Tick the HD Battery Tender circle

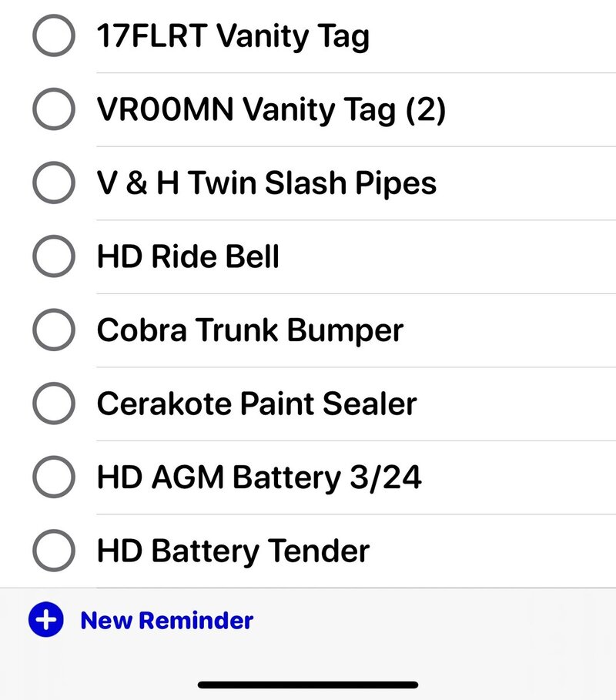point(54,551)
